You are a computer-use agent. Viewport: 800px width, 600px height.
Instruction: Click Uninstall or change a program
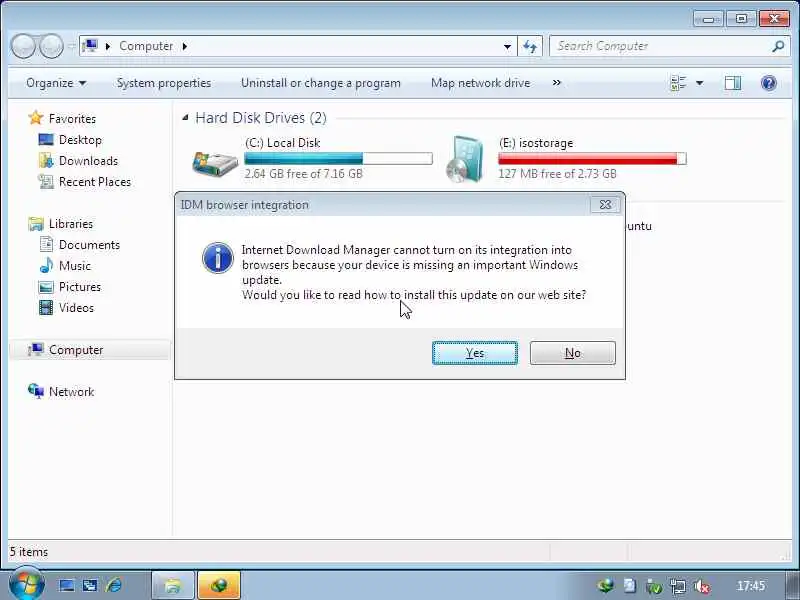click(320, 83)
